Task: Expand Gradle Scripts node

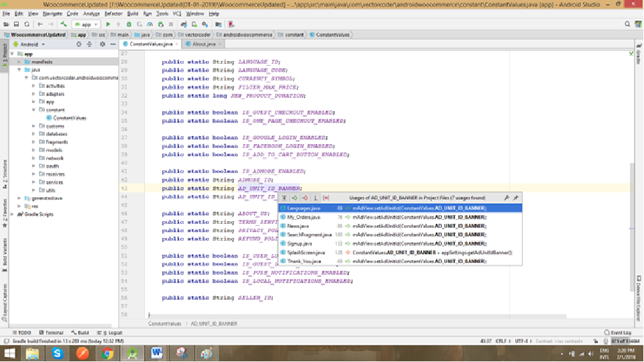Action: [x=12, y=215]
